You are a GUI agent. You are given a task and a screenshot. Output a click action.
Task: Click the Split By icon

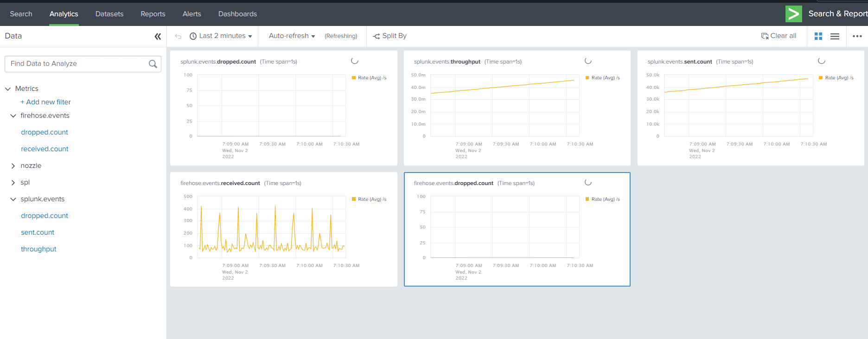[x=377, y=36]
